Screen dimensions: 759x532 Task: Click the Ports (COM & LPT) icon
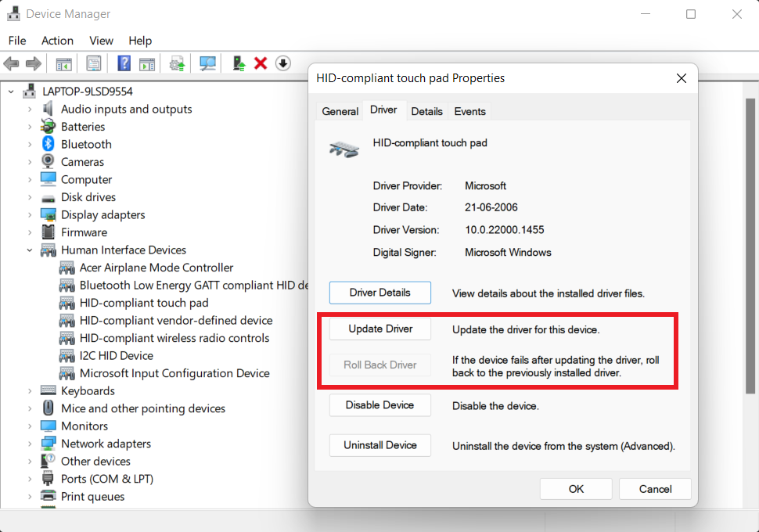pos(48,478)
